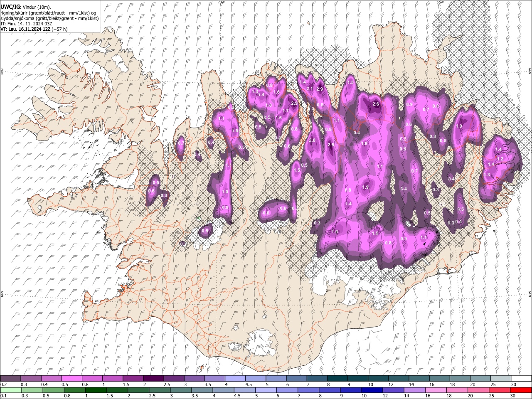
Task: Click the 0.2–0.3 snow legend swatch
Action: click(10, 379)
